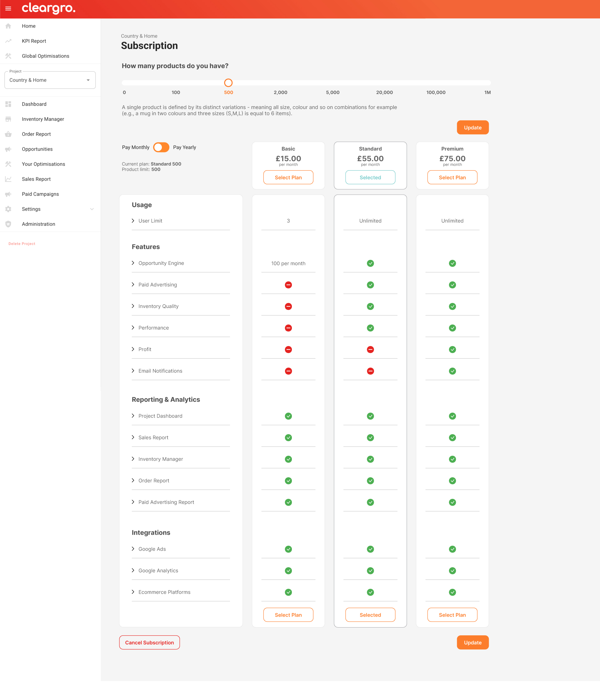
Task: Expand the Settings submenu chevron
Action: point(92,209)
